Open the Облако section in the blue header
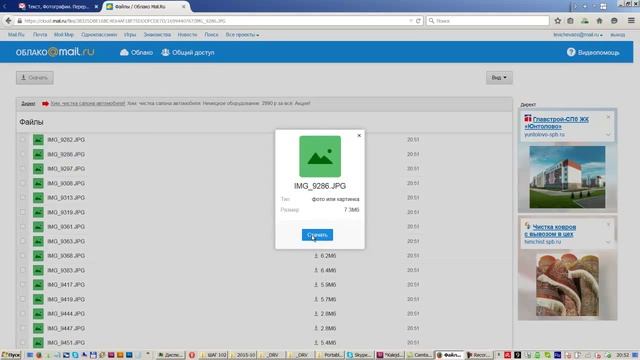This screenshot has width=640, height=360. (x=136, y=53)
